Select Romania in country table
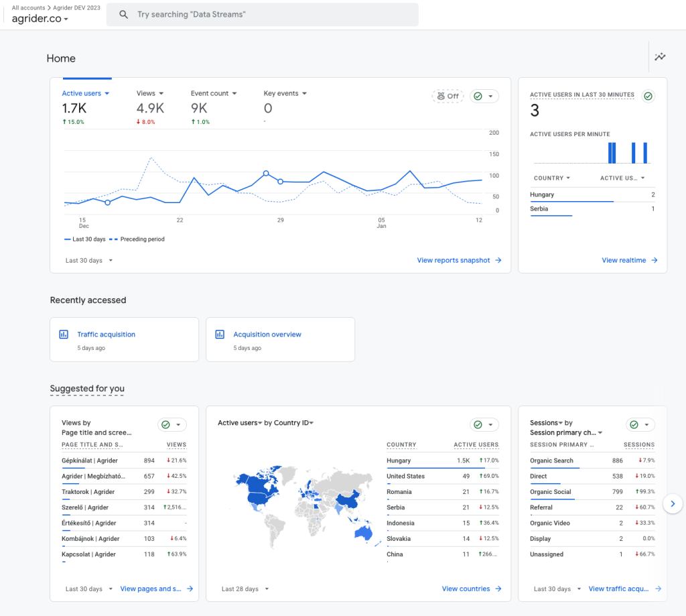 [443, 492]
